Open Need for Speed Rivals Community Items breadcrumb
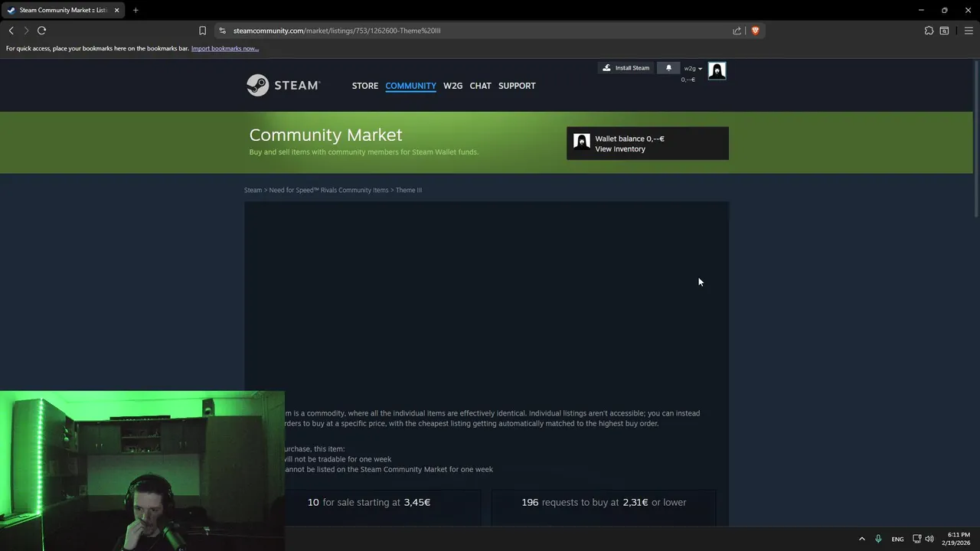Image resolution: width=980 pixels, height=551 pixels. point(328,190)
